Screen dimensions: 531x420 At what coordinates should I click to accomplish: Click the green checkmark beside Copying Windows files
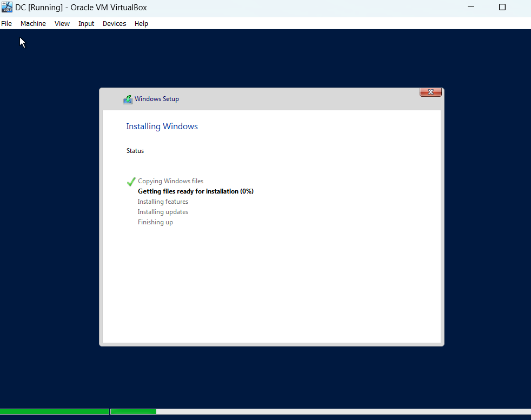click(131, 182)
